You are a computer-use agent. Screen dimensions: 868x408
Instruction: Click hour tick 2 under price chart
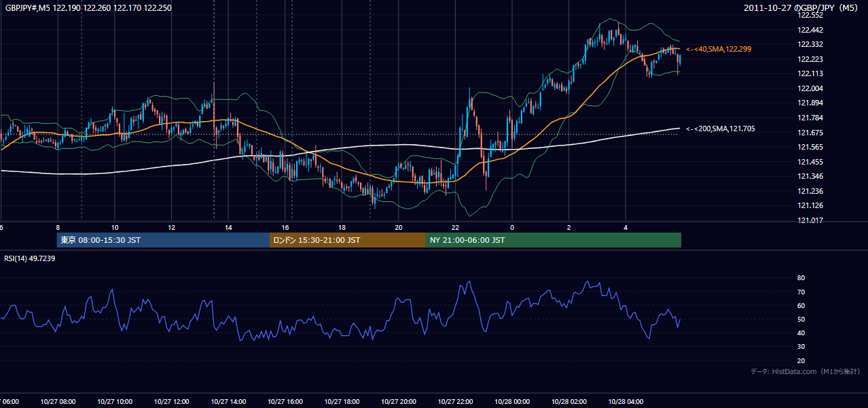[568, 228]
